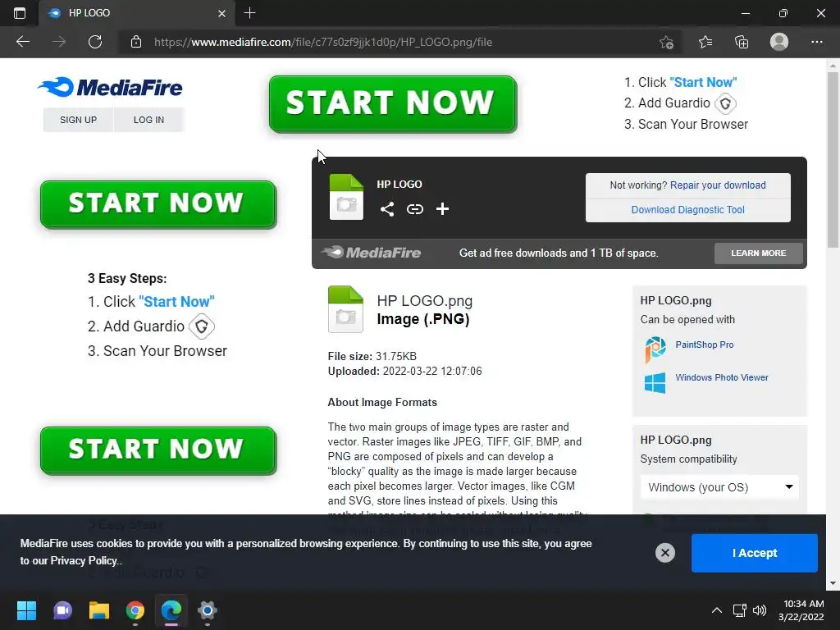Open the Privacy Policy link in the cookie banner

pos(84,561)
